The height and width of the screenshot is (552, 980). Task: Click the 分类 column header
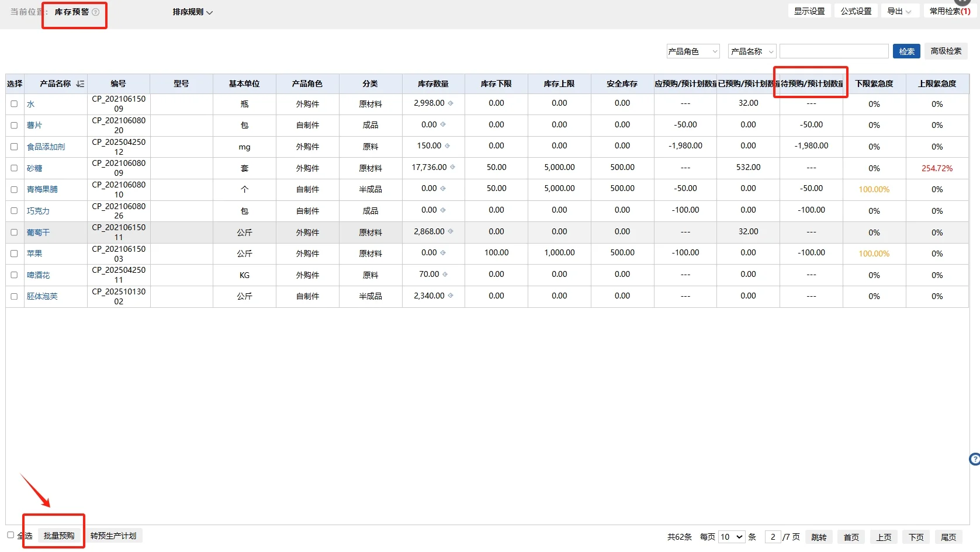[x=370, y=84]
